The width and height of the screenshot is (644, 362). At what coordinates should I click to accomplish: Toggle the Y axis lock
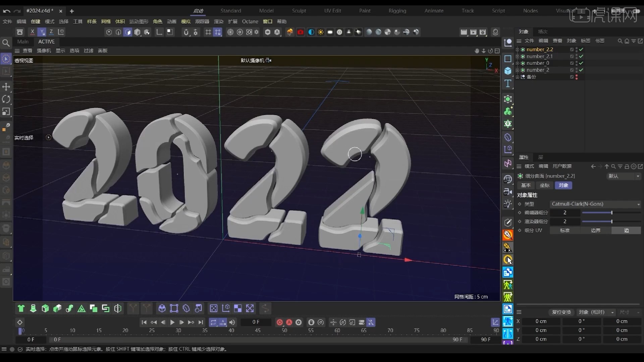point(42,32)
